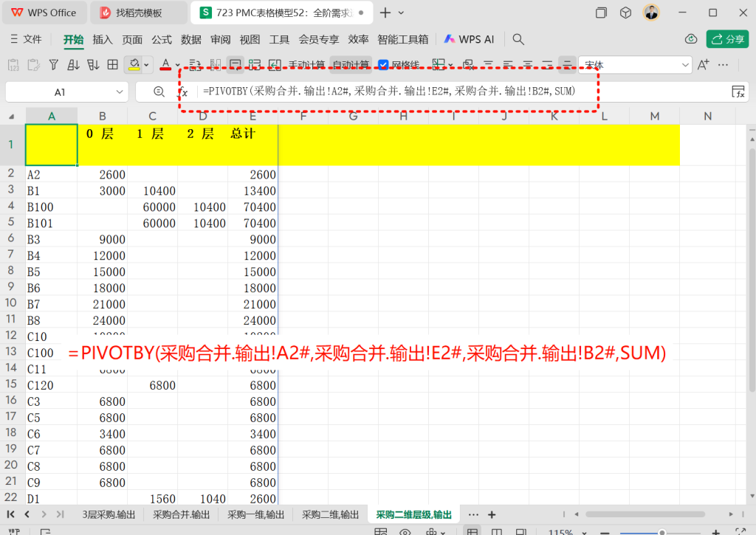Show more sheets with ellipsis button
This screenshot has height=535, width=756.
(473, 514)
